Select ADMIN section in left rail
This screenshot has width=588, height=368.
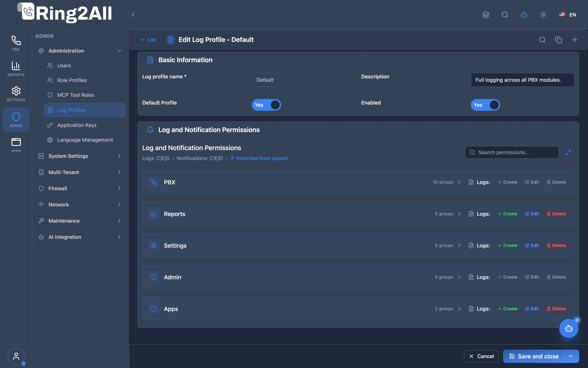pyautogui.click(x=16, y=119)
